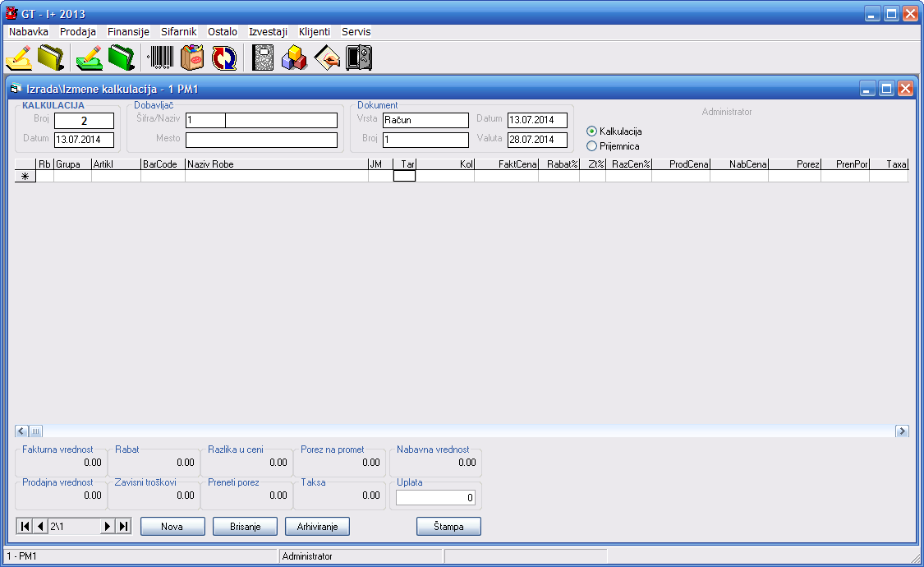Click the safe vault toolbar icon
The width and height of the screenshot is (924, 567).
[359, 58]
